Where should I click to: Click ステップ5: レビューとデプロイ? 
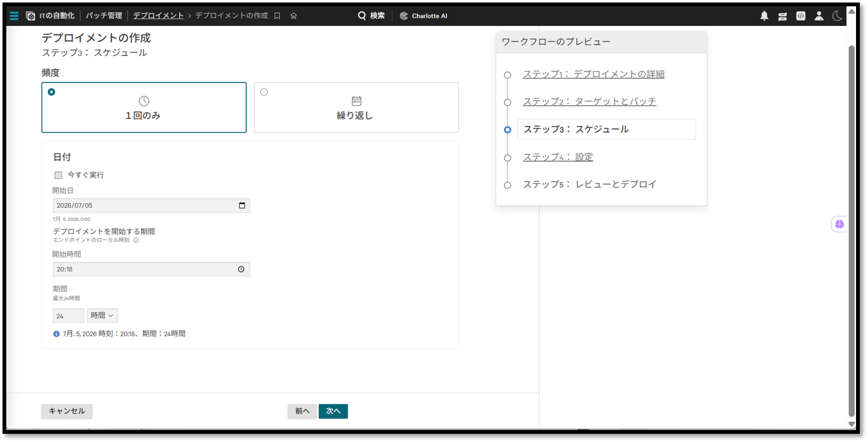click(590, 184)
